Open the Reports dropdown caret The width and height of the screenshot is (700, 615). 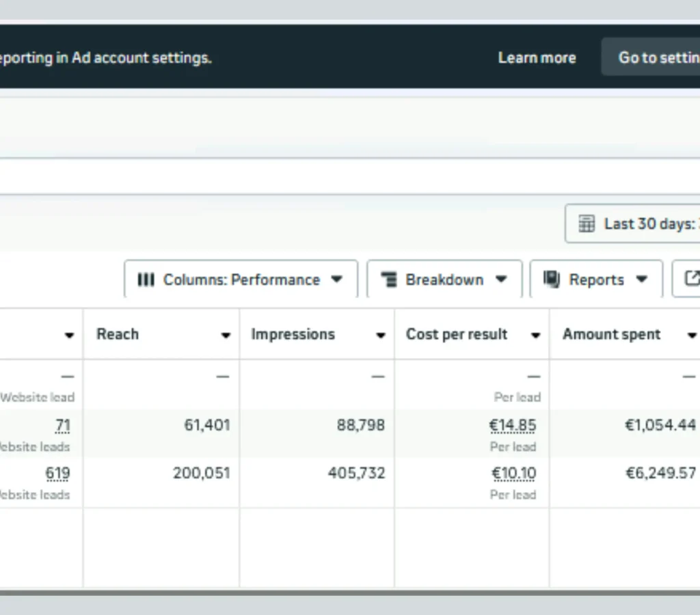tap(641, 279)
